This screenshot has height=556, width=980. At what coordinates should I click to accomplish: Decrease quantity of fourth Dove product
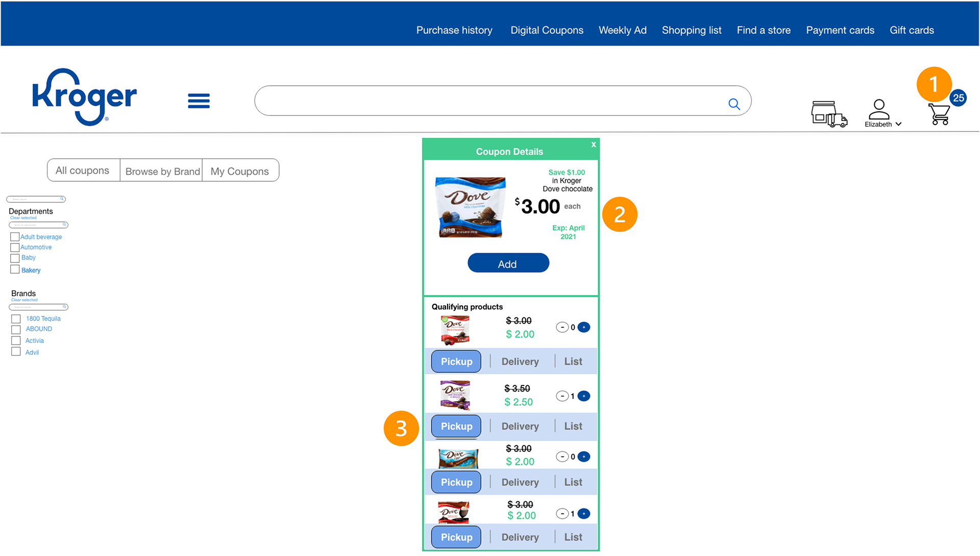562,514
